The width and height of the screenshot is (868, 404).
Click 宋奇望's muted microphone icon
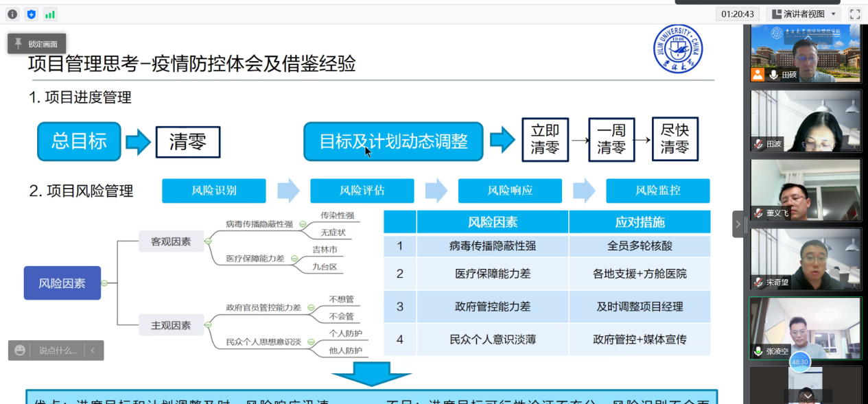tap(758, 282)
